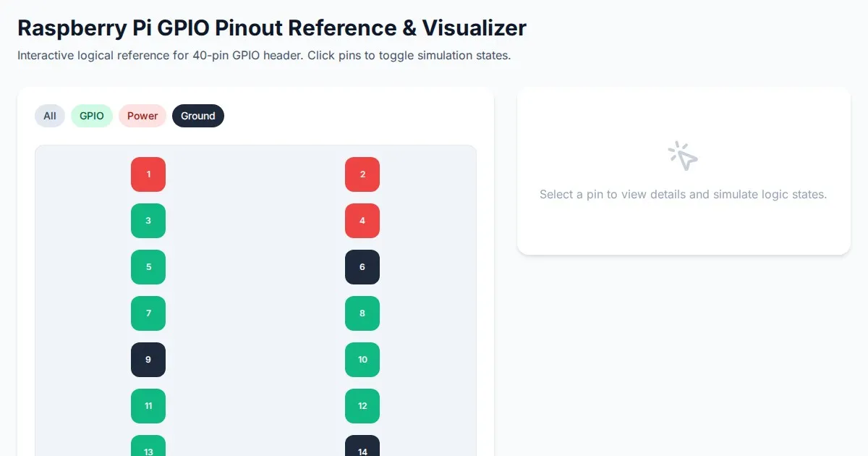Viewport: 868px width, 456px height.
Task: Click green GPIO pin 7
Action: tap(148, 313)
